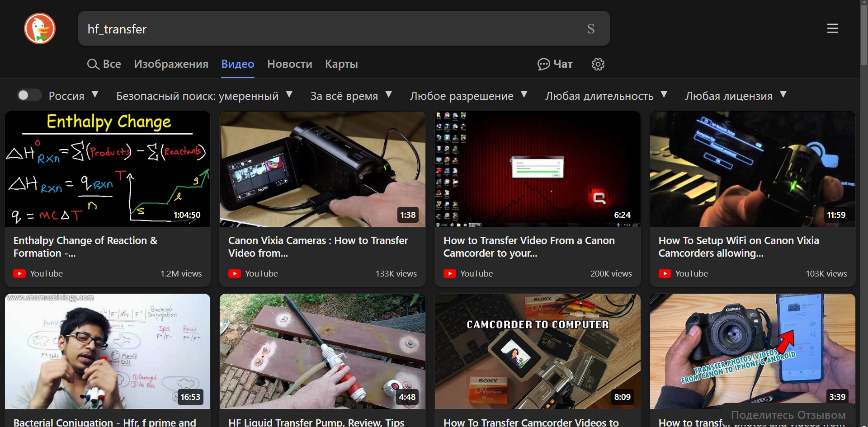Click the search S icon in search box
Image resolution: width=868 pixels, height=427 pixels.
590,29
